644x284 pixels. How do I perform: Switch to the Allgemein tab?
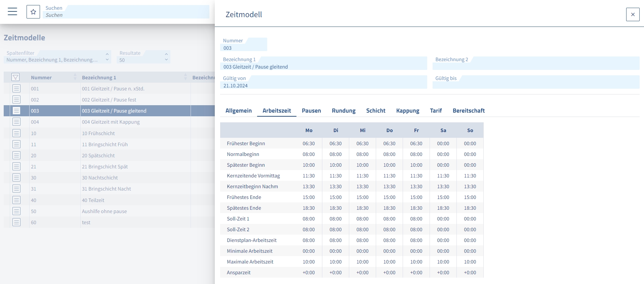coord(239,111)
